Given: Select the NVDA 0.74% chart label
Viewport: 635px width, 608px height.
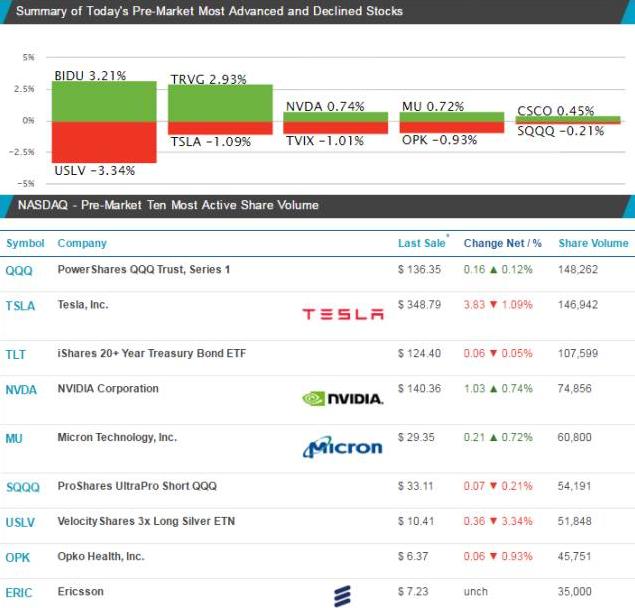Looking at the screenshot, I should tap(325, 107).
